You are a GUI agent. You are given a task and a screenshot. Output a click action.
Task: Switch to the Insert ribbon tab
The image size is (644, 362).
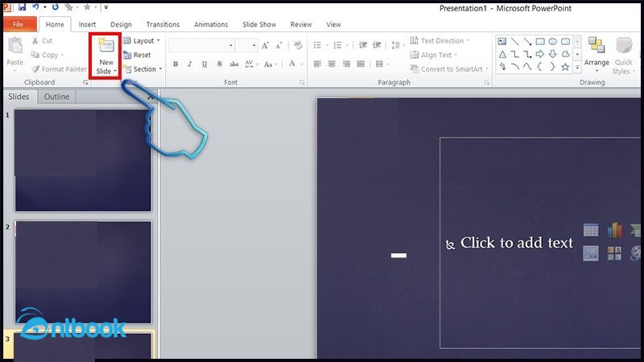[87, 25]
